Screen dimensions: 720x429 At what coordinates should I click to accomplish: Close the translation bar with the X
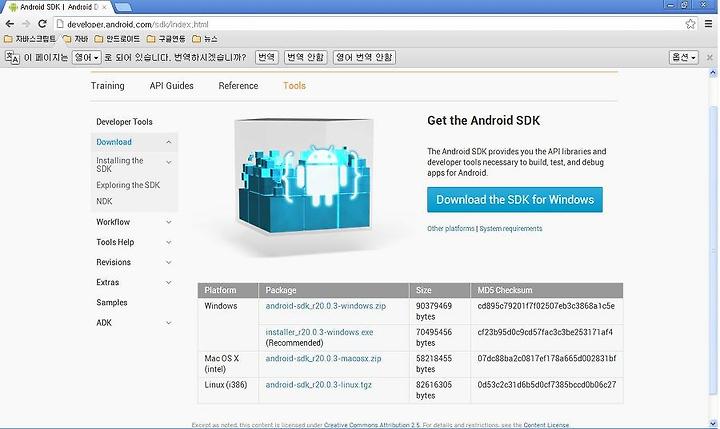709,57
